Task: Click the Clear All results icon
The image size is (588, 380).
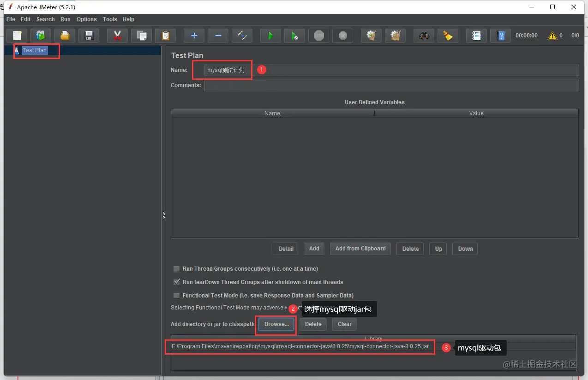Action: (x=396, y=36)
